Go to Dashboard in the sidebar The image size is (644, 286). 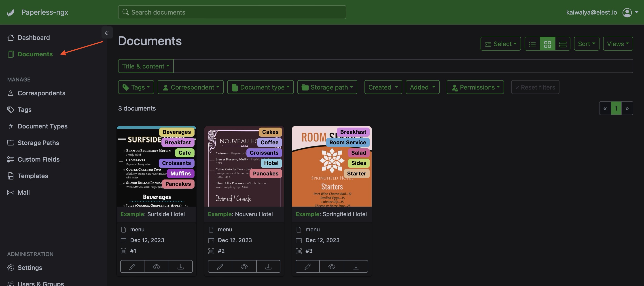[34, 38]
